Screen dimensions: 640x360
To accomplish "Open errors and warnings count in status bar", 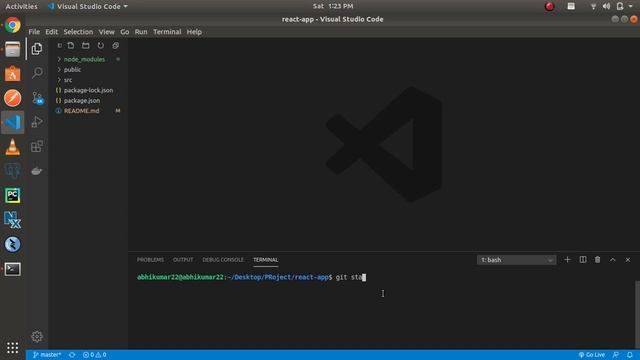I will [x=94, y=355].
